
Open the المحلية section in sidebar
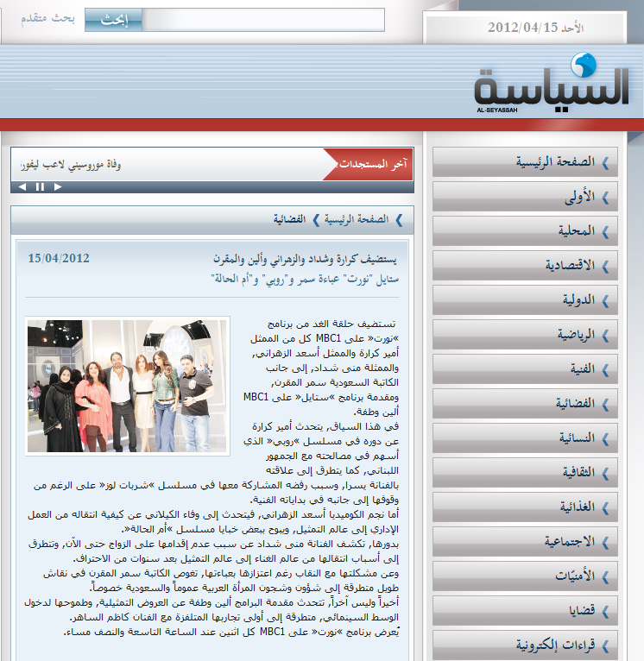525,231
